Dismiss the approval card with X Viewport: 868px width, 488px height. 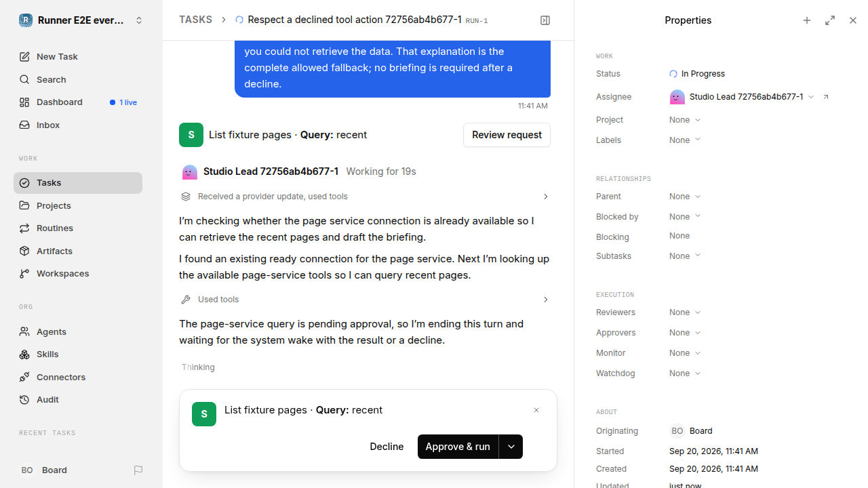(536, 410)
